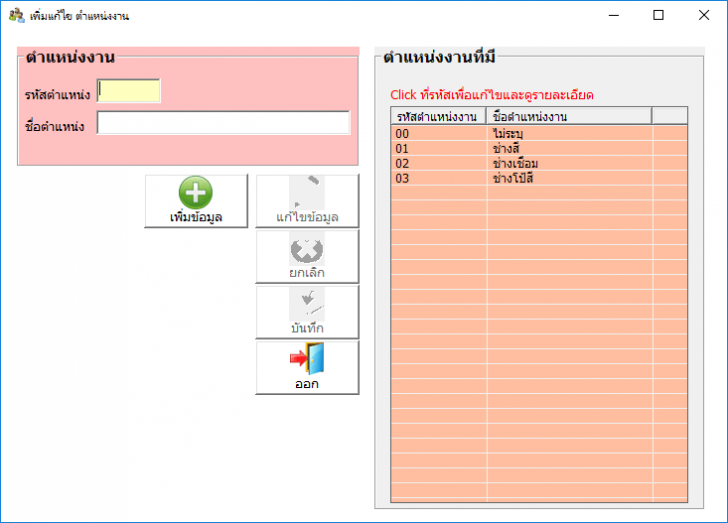This screenshot has width=728, height=523.
Task: Click the รหัสตำแหน่ง code input field
Action: point(129,91)
